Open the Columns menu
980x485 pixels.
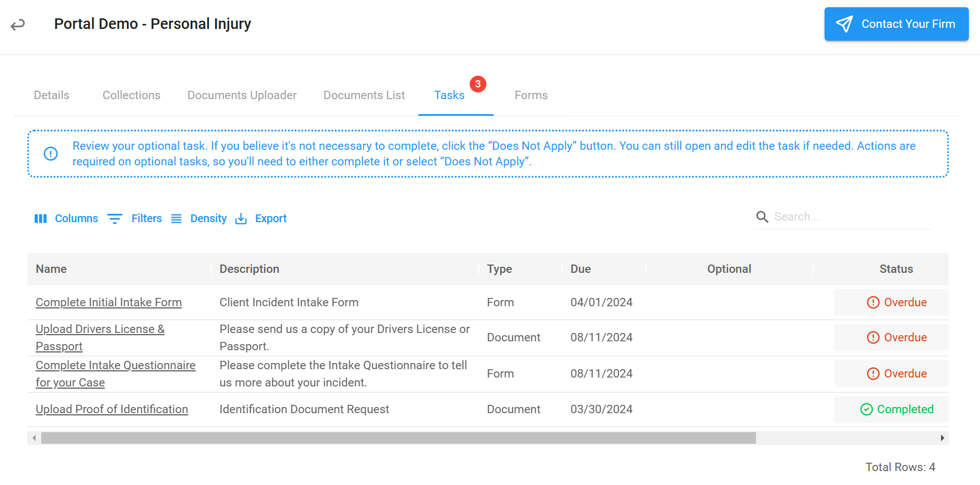click(66, 219)
